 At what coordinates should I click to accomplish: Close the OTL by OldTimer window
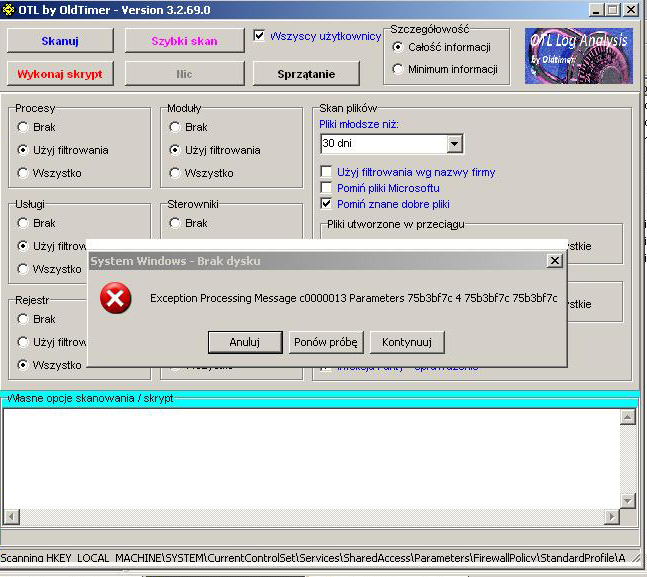[631, 9]
